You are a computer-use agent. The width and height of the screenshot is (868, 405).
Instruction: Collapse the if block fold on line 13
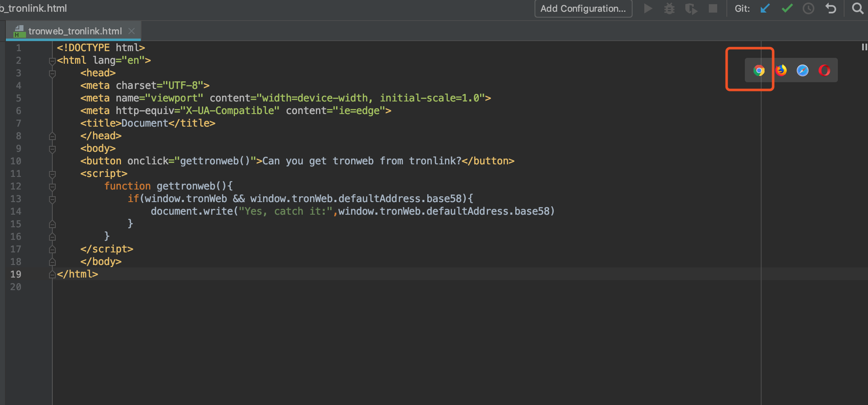[x=52, y=200]
